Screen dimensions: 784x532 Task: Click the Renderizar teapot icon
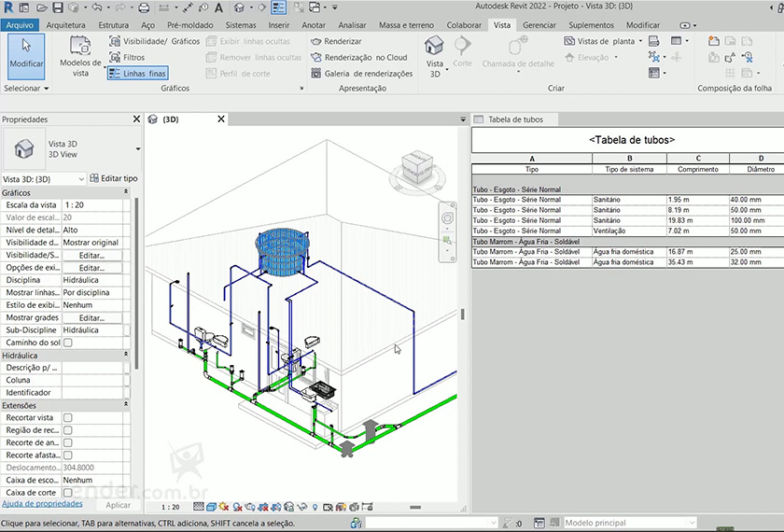[x=316, y=41]
